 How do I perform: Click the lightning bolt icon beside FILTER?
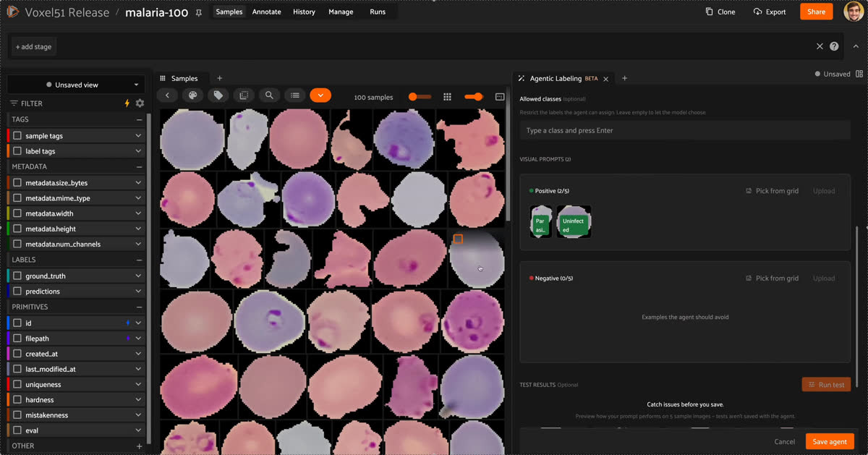pyautogui.click(x=127, y=103)
